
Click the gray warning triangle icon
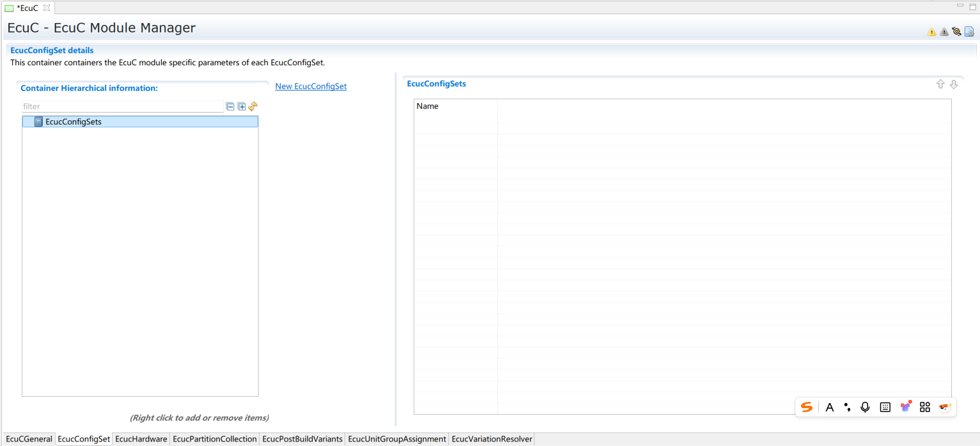[x=944, y=32]
